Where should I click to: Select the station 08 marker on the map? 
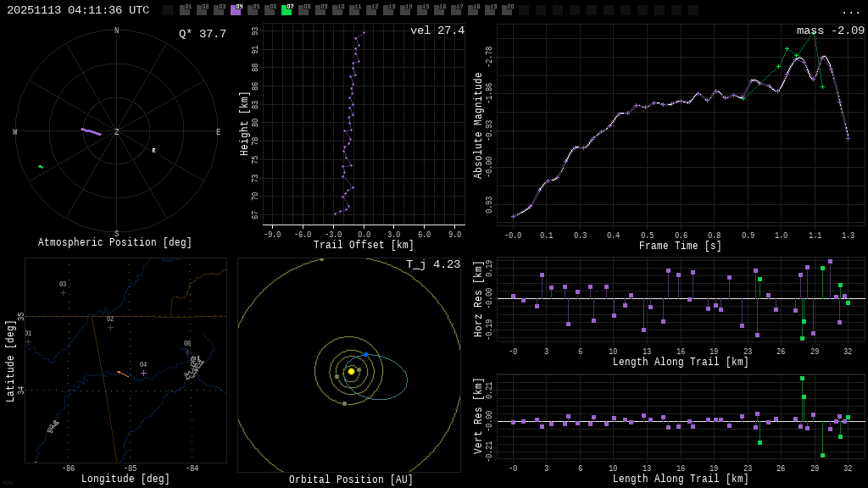coord(187,352)
